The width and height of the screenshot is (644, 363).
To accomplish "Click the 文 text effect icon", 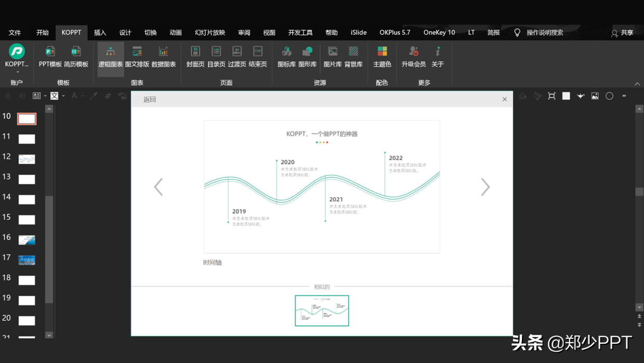I will pyautogui.click(x=54, y=96).
